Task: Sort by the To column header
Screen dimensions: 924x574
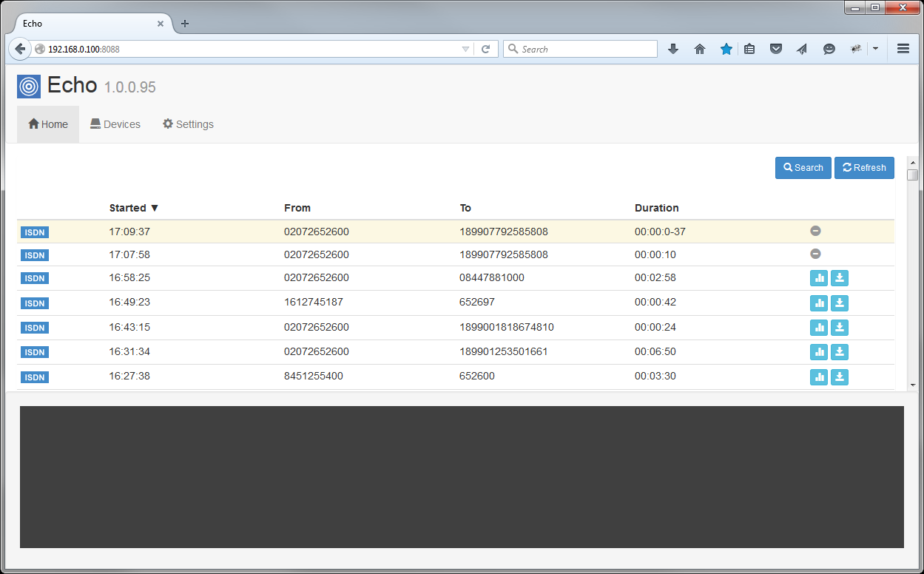Action: point(465,208)
